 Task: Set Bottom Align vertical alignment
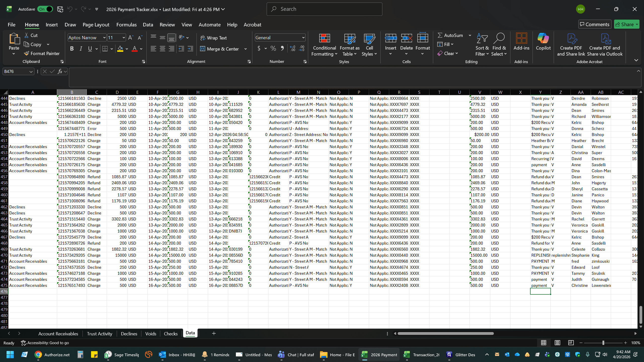172,38
